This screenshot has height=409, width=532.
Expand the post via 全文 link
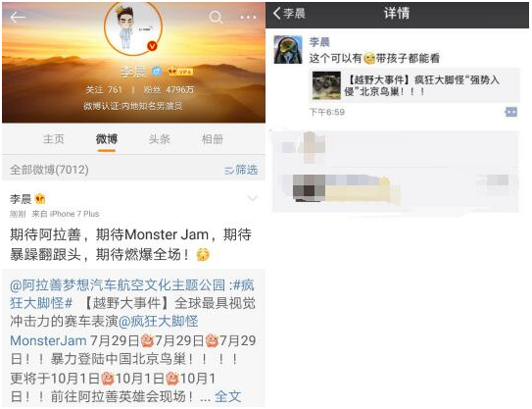(227, 396)
